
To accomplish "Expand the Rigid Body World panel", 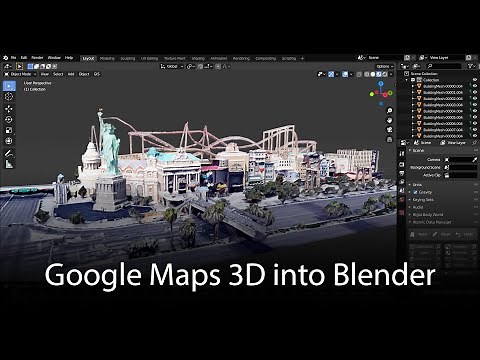I will coord(428,215).
